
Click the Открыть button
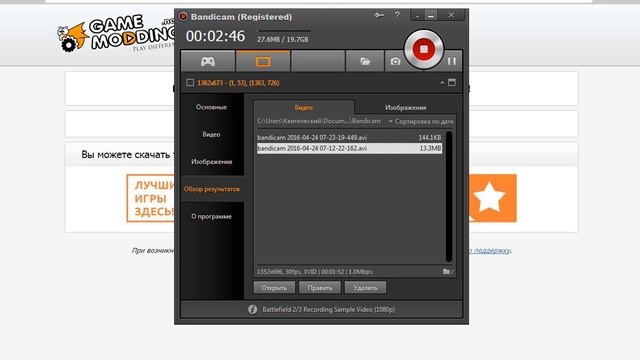click(x=274, y=287)
